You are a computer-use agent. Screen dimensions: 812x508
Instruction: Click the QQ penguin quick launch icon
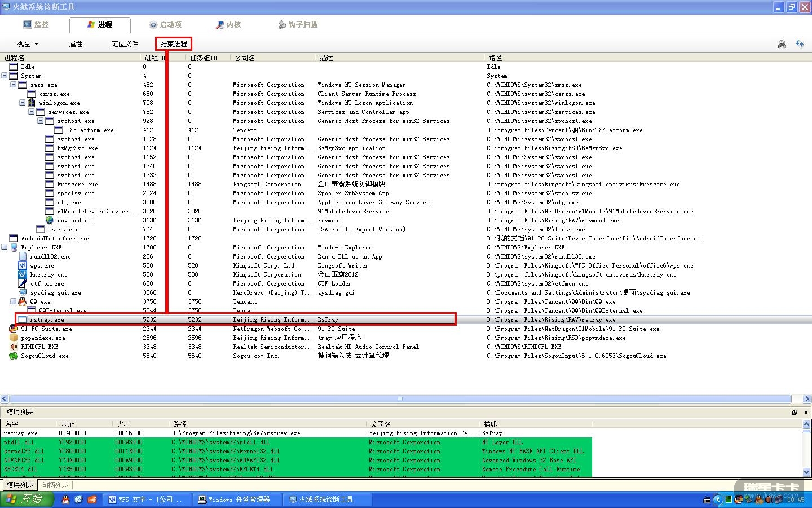click(x=65, y=500)
